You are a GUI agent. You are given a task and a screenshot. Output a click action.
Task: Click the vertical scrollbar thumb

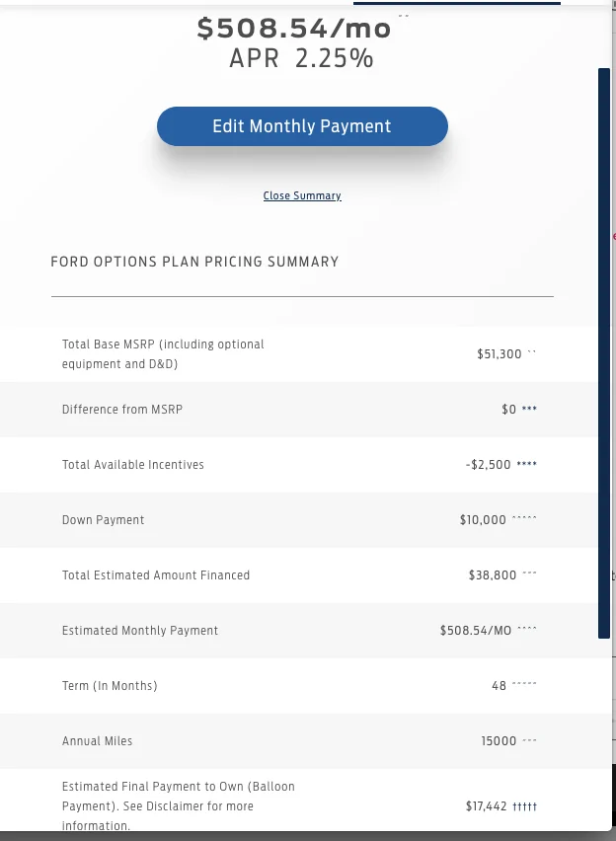click(x=604, y=353)
